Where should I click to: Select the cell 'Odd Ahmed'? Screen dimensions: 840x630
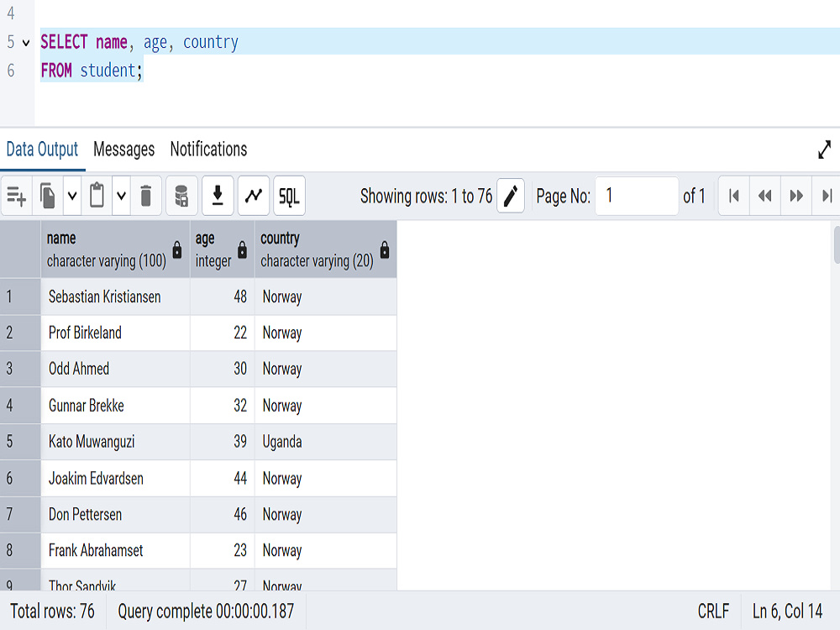pos(115,369)
